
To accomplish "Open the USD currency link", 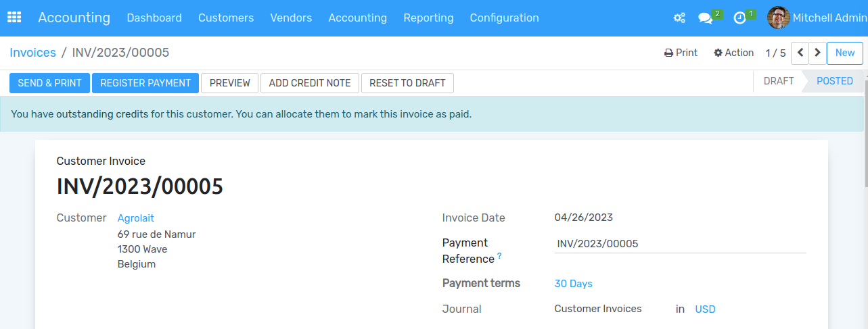I will (x=705, y=309).
